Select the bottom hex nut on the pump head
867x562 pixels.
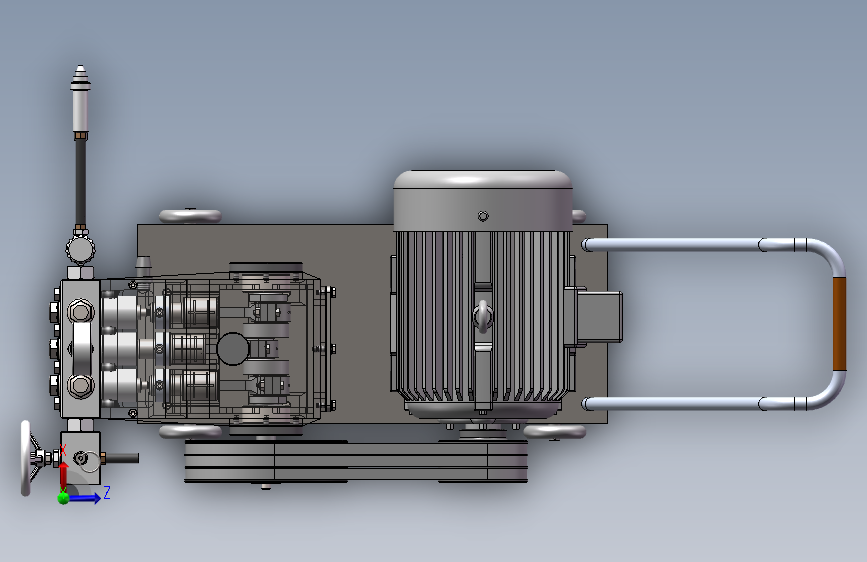[x=80, y=386]
